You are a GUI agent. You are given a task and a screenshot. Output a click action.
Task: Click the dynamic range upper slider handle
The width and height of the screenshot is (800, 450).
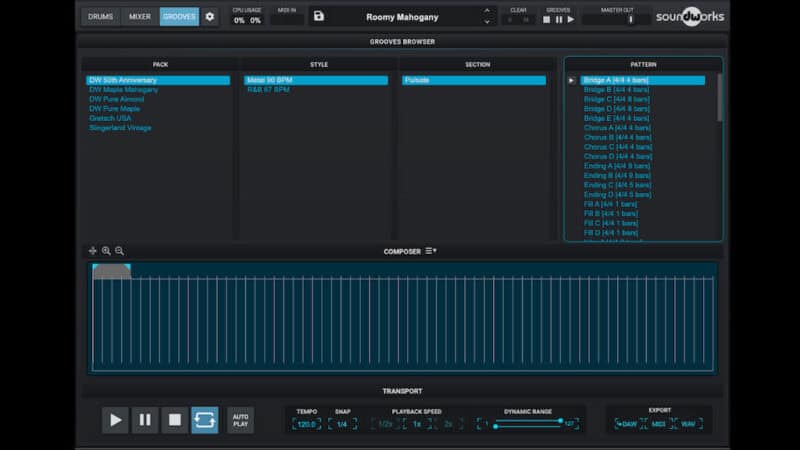coord(560,421)
